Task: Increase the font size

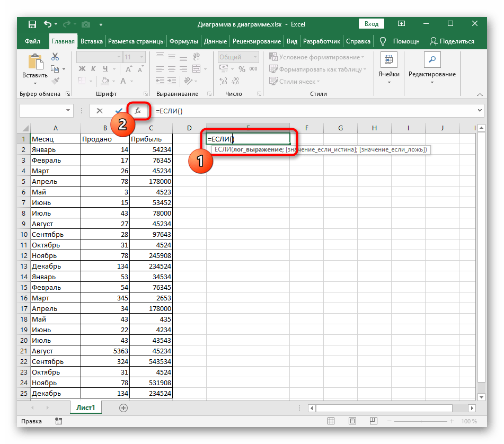Action: pos(129,69)
